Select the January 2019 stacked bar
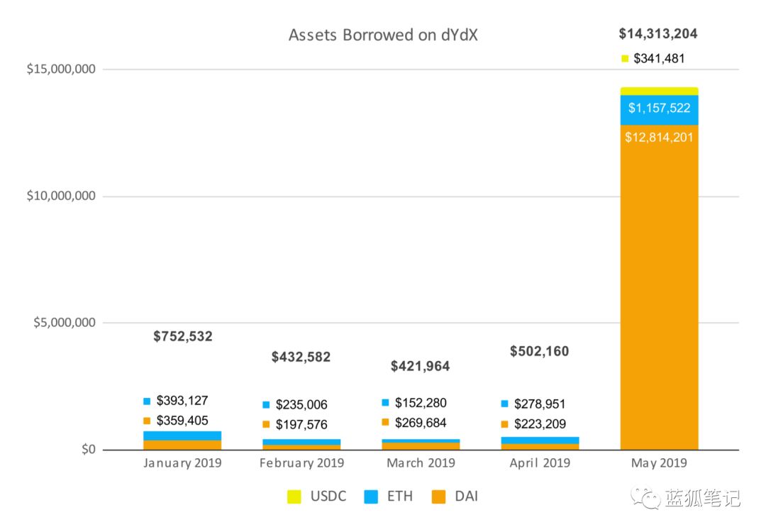Viewport: 766px width, 532px height. 182,440
